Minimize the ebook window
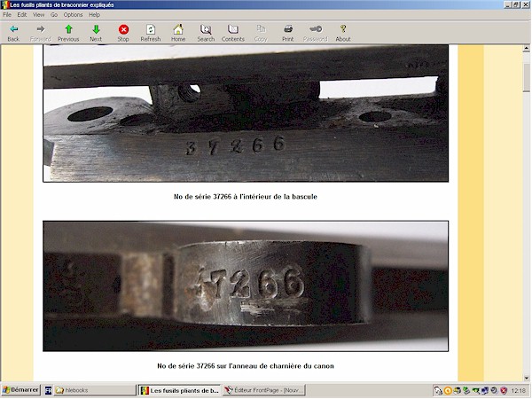The height and width of the screenshot is (399, 532). click(x=507, y=4)
